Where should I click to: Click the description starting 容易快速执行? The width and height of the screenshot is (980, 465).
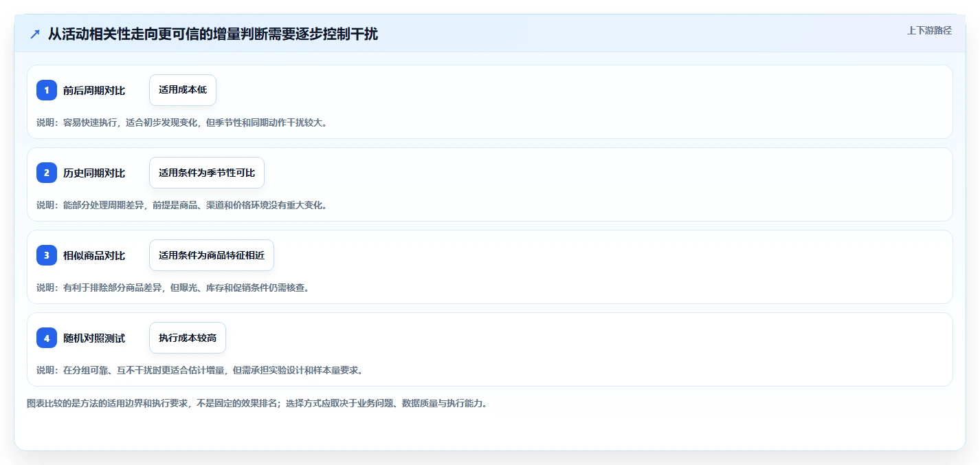pyautogui.click(x=183, y=122)
